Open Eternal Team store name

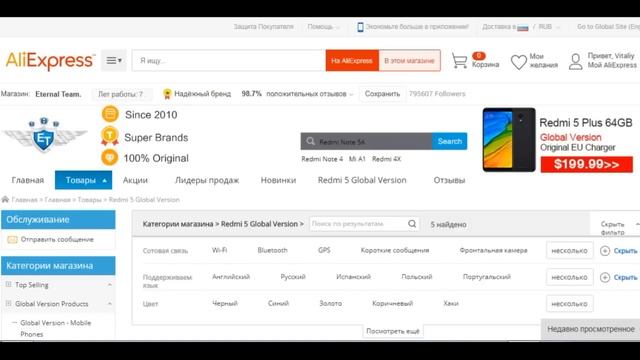pos(58,94)
